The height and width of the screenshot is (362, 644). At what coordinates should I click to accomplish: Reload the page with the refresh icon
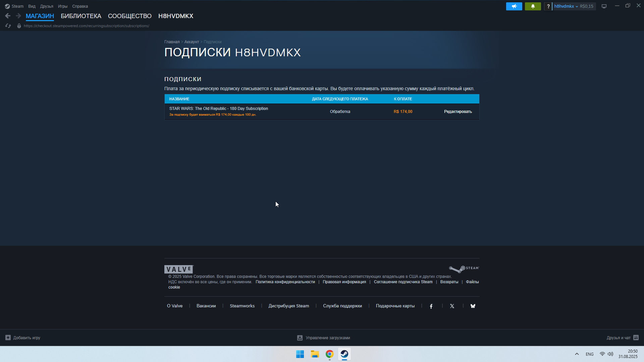coord(8,26)
